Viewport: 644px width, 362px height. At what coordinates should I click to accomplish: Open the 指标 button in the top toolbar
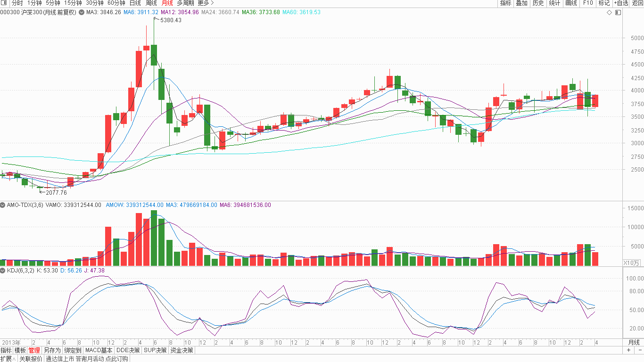click(x=505, y=3)
